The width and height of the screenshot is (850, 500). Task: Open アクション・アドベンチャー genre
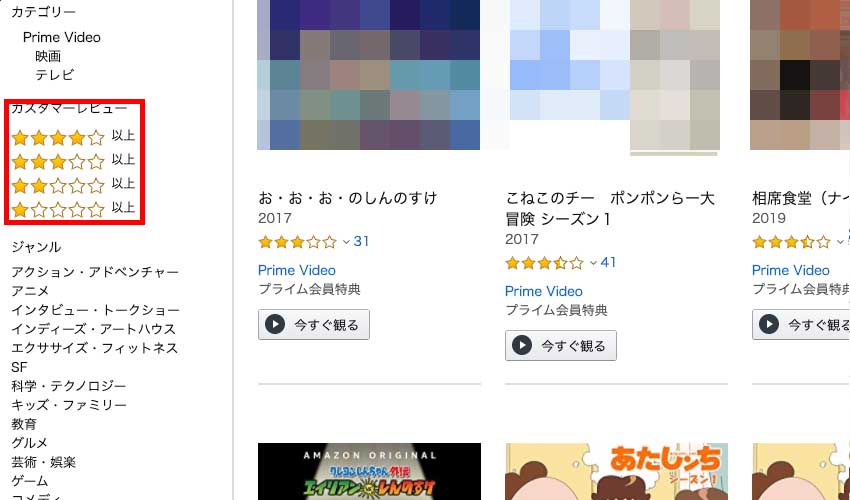pyautogui.click(x=95, y=272)
